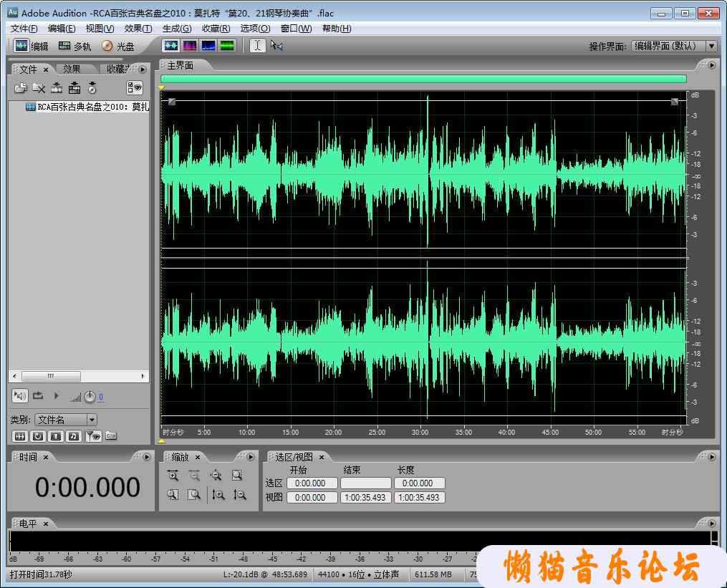Close the 电平 levels panel

tap(46, 524)
